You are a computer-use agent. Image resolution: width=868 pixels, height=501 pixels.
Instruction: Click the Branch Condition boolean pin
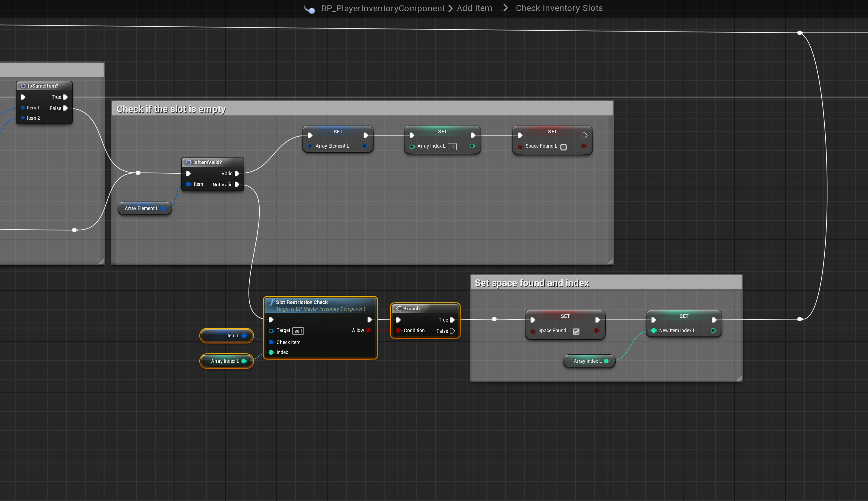398,331
